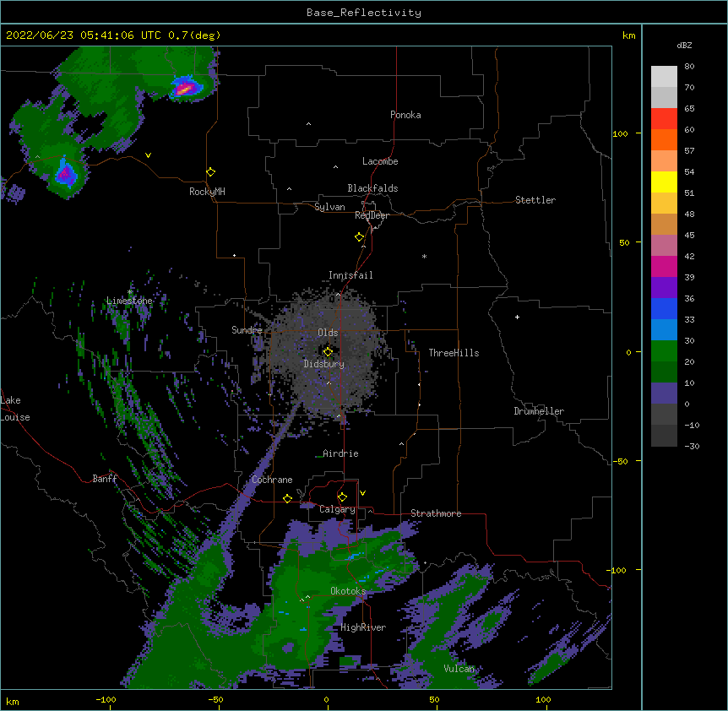Click the grey ground clutter circle around Didsbury
This screenshot has width=728, height=711.
point(328,352)
